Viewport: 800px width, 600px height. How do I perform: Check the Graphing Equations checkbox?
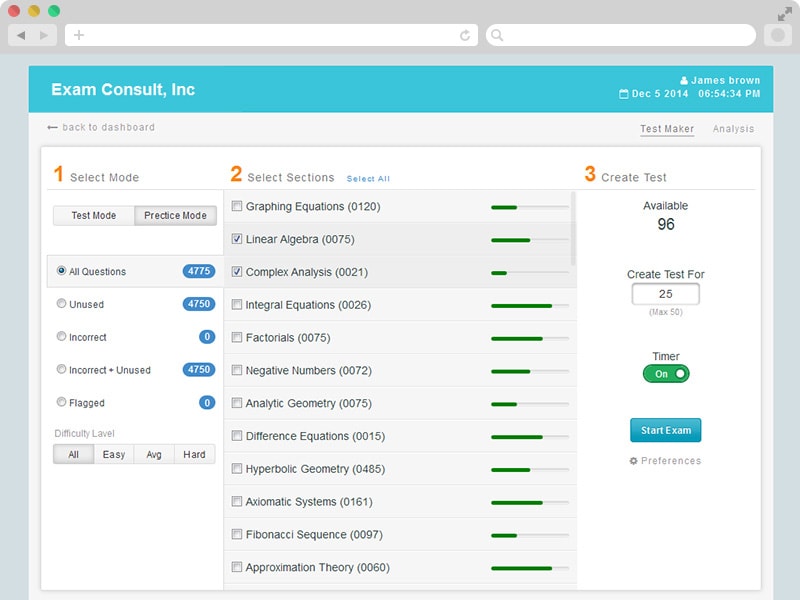click(x=237, y=206)
